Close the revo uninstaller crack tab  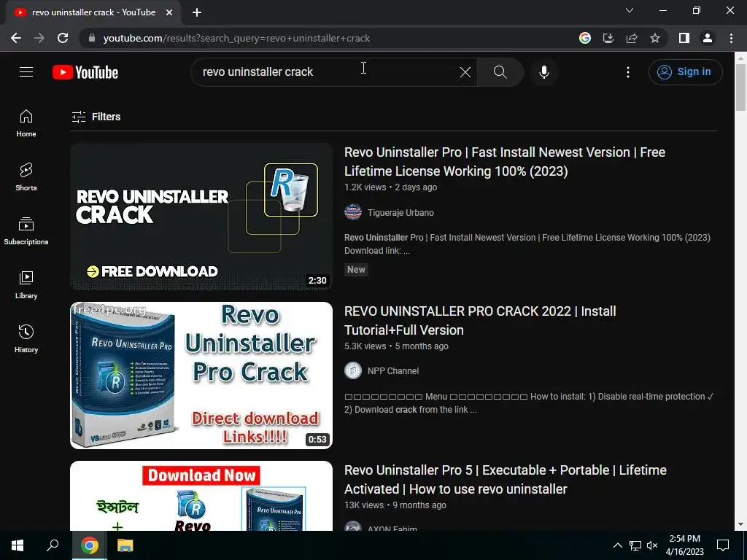point(169,12)
